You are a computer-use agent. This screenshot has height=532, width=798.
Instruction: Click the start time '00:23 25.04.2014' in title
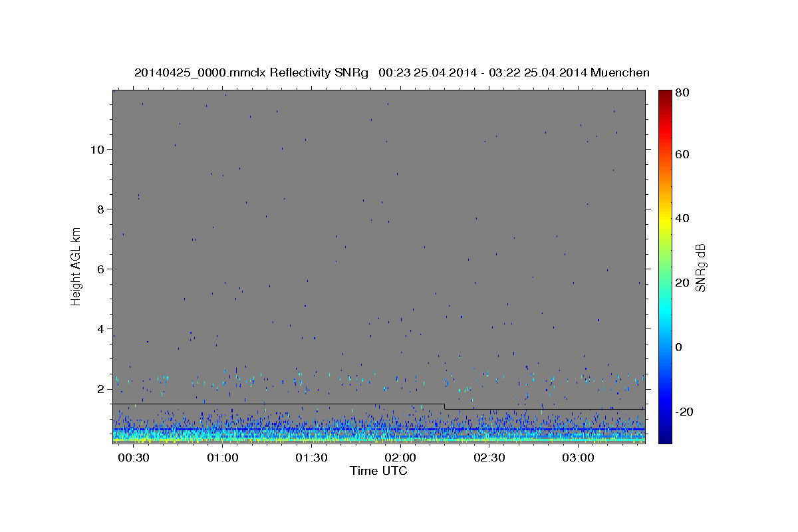pyautogui.click(x=427, y=72)
